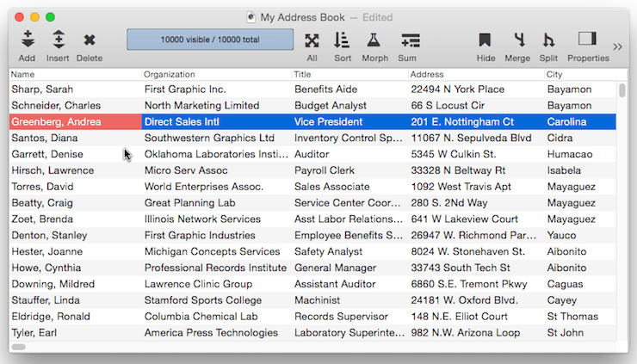Click the 'St Thomas' city cell
637x364 pixels.
580,317
